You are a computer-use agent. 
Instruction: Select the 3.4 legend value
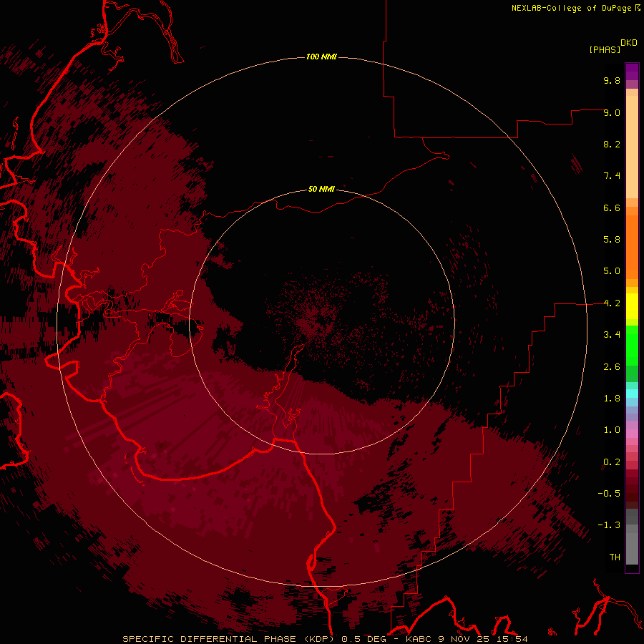coord(612,335)
